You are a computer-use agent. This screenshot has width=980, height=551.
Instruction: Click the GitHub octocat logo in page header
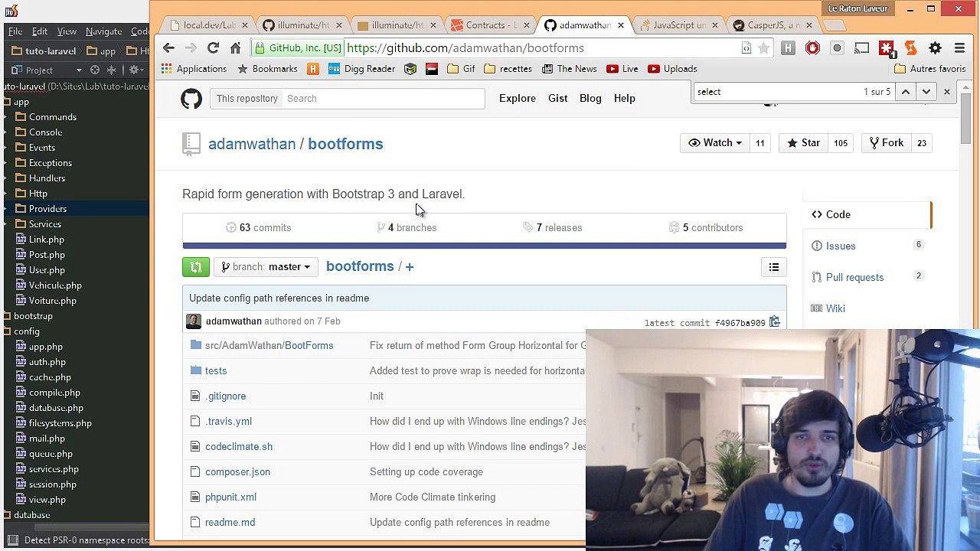tap(191, 99)
